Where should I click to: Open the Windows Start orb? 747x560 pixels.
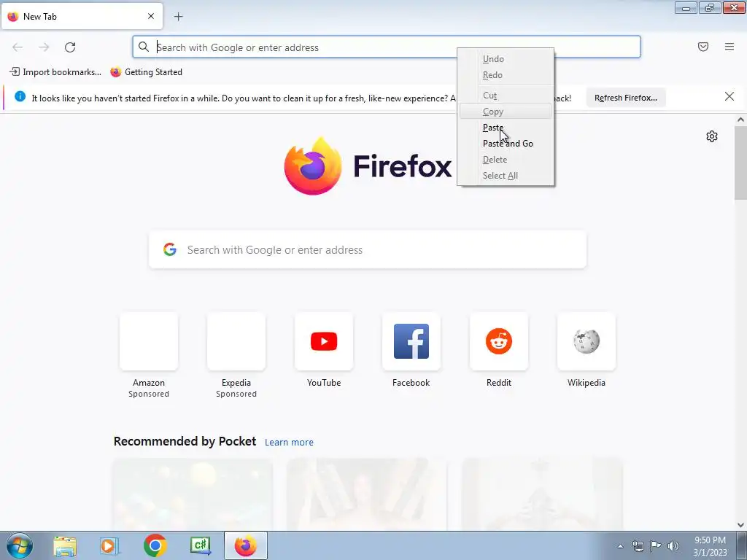[x=20, y=545]
